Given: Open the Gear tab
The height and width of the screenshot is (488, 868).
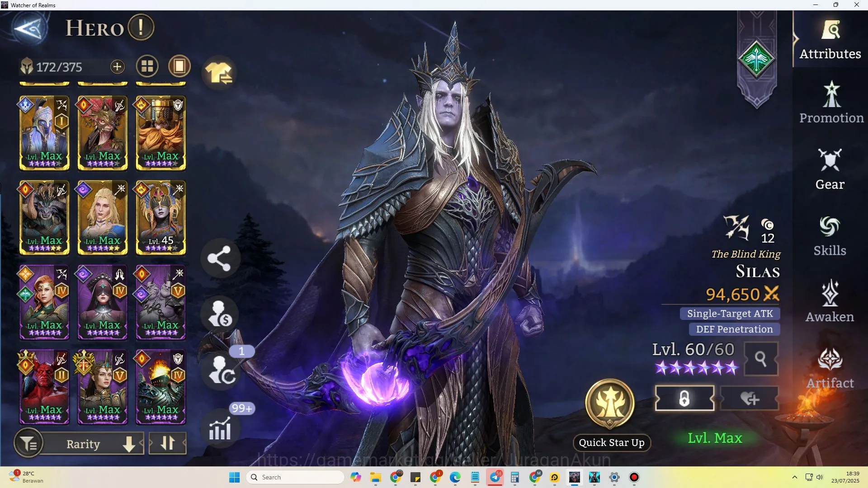Looking at the screenshot, I should [830, 169].
